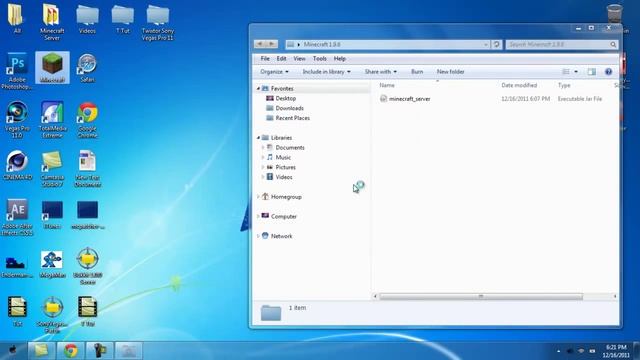The width and height of the screenshot is (640, 360).
Task: Click the Burn button
Action: 417,72
